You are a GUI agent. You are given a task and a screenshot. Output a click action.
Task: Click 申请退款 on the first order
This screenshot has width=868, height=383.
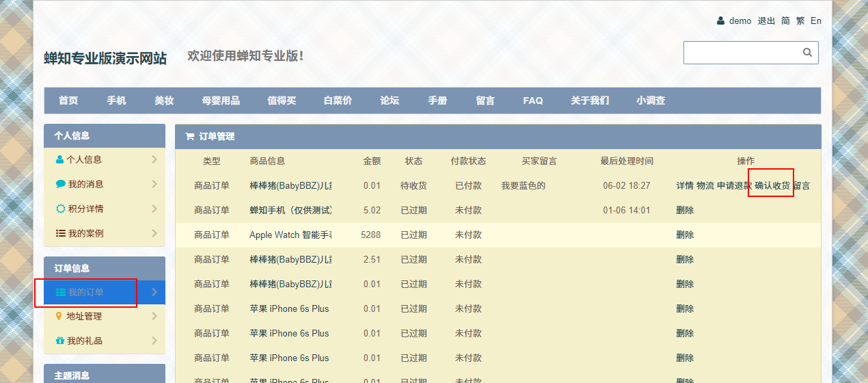click(733, 185)
